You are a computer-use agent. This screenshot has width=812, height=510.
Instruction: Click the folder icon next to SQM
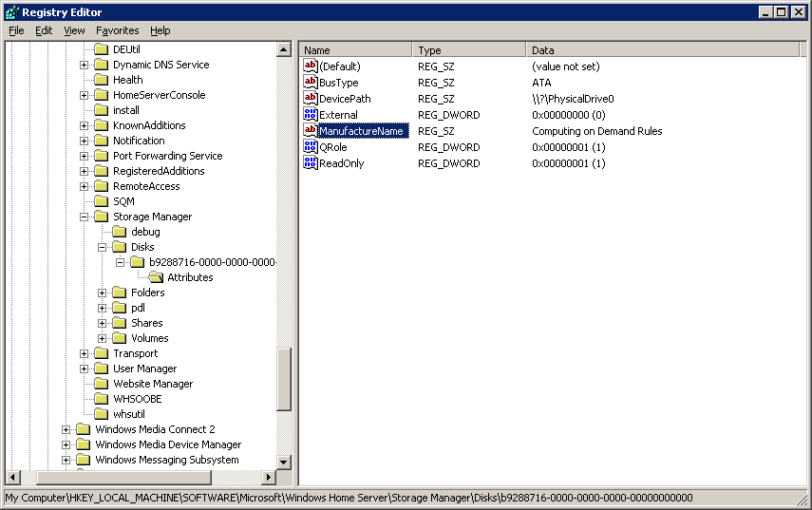coord(102,201)
